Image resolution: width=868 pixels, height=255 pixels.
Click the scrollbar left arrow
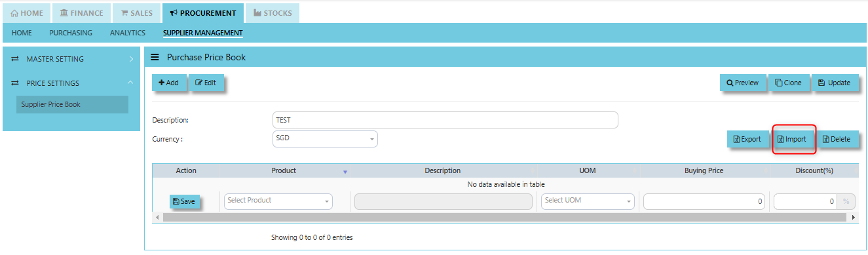click(x=157, y=217)
